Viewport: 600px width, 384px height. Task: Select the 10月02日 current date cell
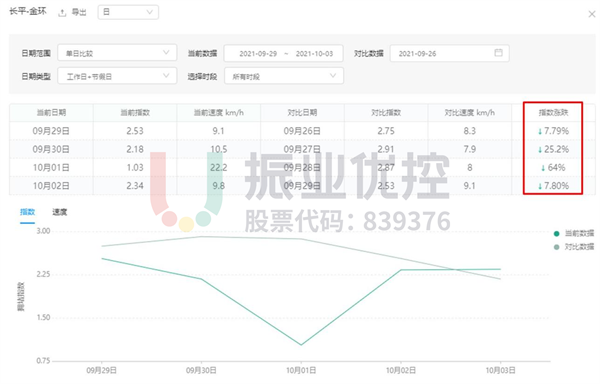(51, 186)
